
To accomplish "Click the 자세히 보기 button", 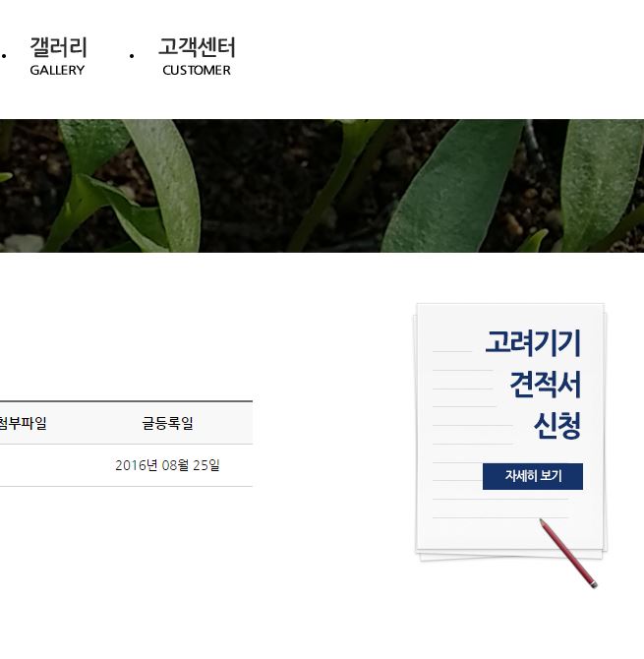I will pos(533,476).
